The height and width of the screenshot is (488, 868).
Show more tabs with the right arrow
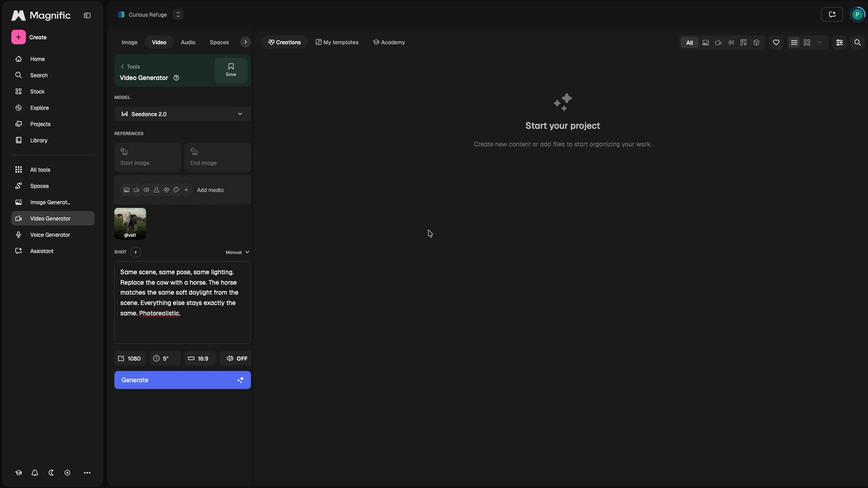pyautogui.click(x=245, y=42)
